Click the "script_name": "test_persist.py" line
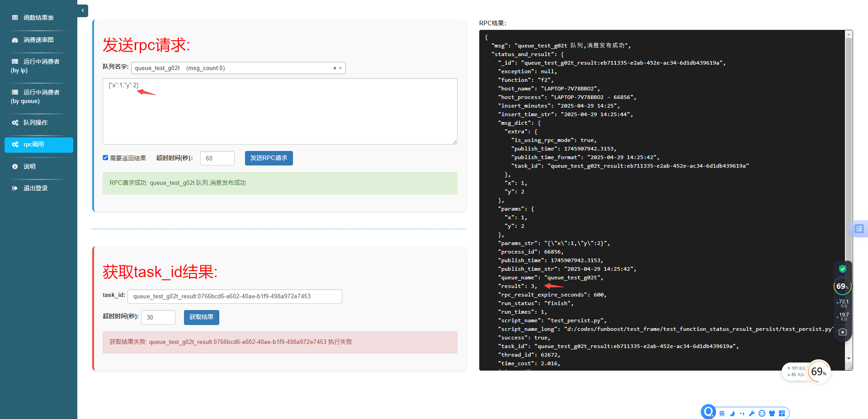This screenshot has width=868, height=419. click(x=552, y=320)
